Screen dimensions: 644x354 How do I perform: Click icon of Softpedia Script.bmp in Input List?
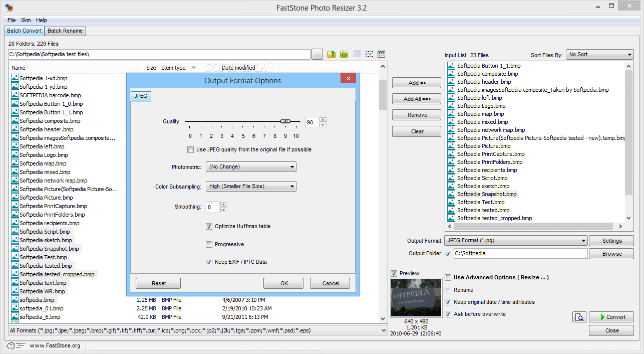[x=451, y=178]
